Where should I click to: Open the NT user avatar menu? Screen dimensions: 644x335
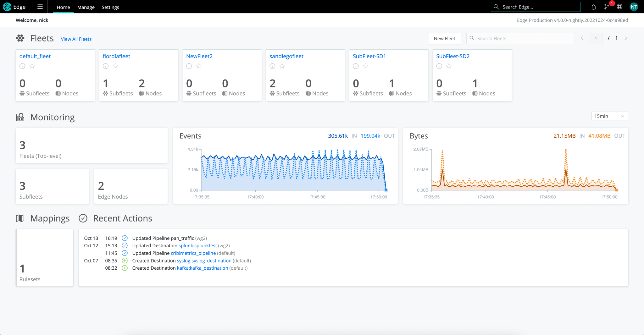click(x=634, y=7)
